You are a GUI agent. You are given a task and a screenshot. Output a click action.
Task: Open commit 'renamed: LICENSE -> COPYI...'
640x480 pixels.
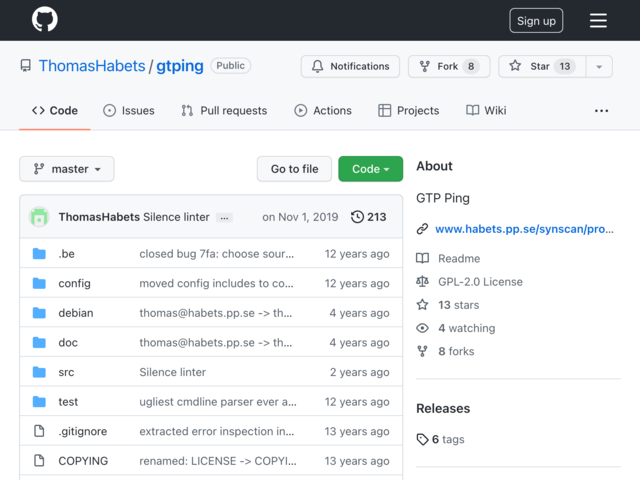[218, 461]
